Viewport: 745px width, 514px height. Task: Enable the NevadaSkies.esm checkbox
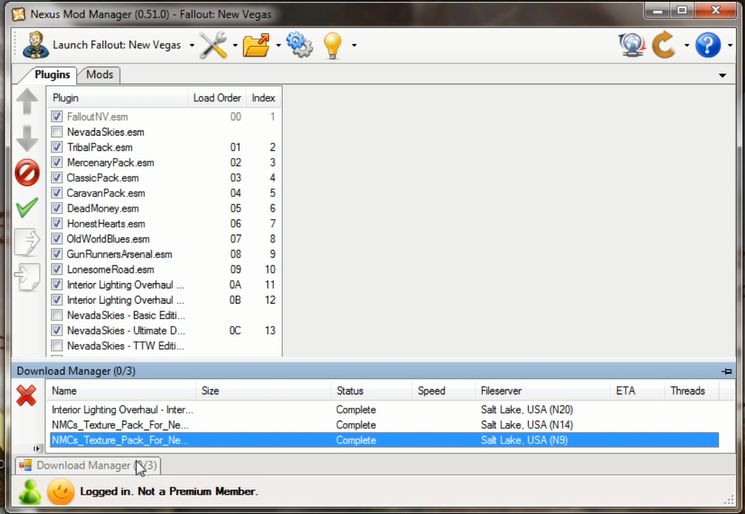[57, 132]
